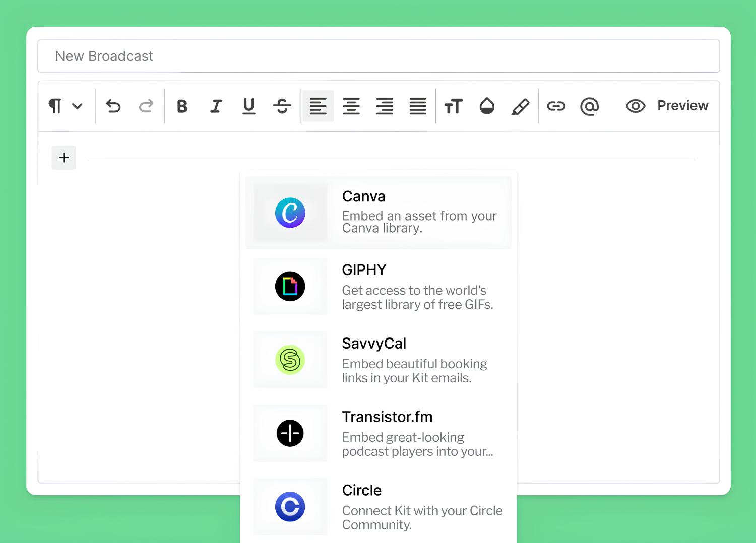Click 'Embed an asset from your Canva library.'
756x543 pixels.
419,222
